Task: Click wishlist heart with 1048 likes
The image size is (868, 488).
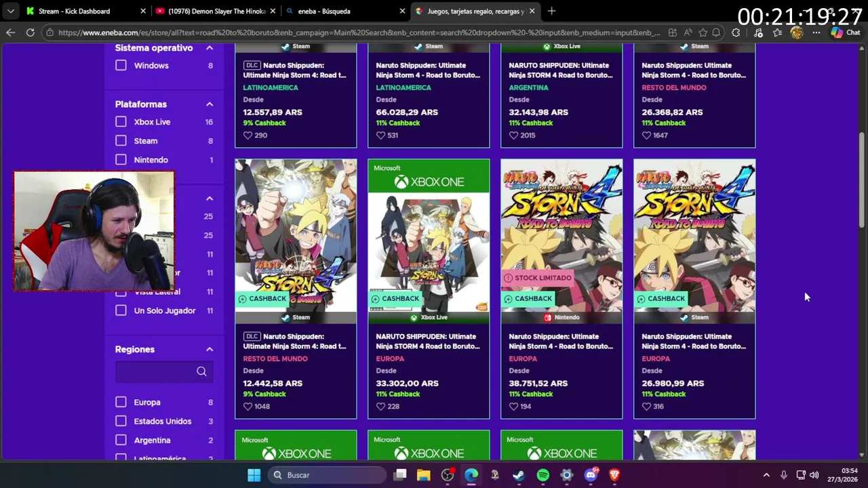Action: pyautogui.click(x=248, y=406)
